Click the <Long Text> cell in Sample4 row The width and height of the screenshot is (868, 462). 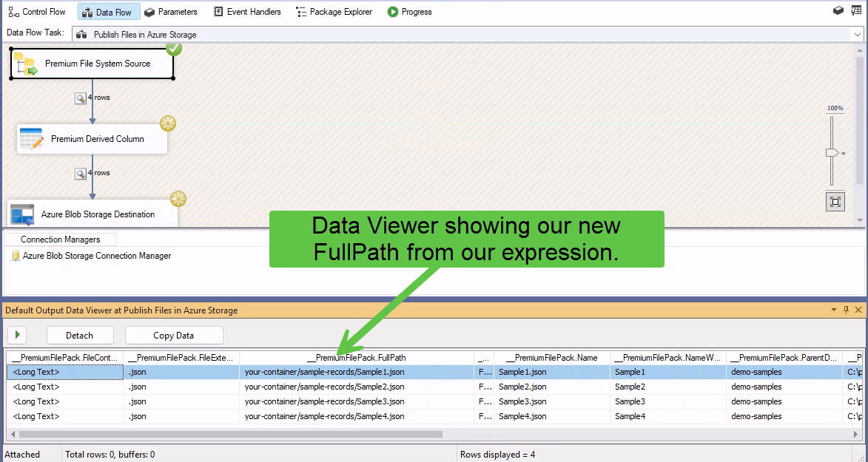coord(64,416)
